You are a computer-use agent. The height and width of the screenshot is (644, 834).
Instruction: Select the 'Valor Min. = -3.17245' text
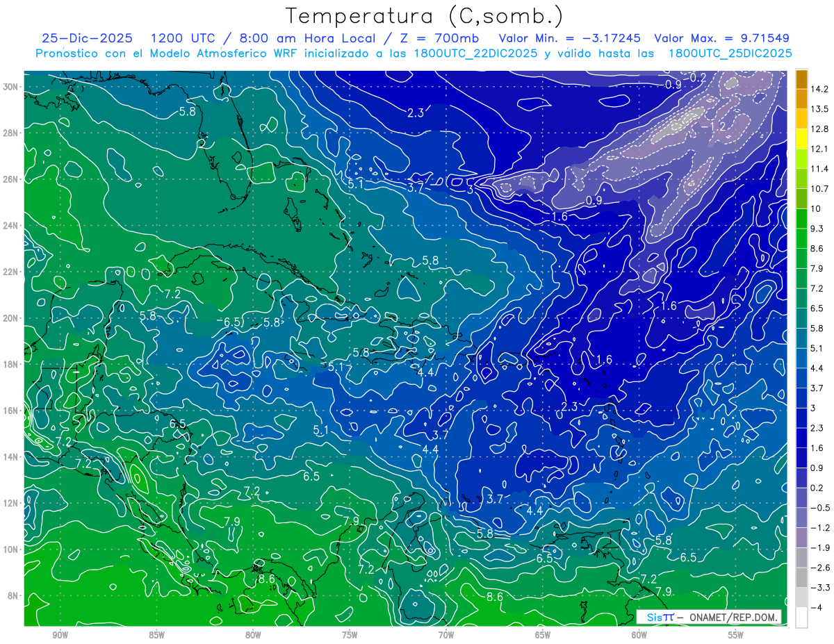pos(570,39)
